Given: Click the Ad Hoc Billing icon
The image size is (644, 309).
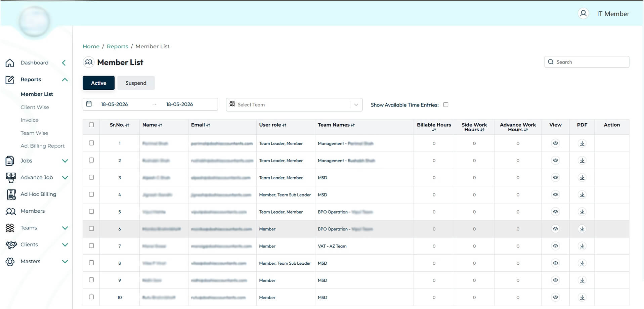Looking at the screenshot, I should click(x=11, y=194).
